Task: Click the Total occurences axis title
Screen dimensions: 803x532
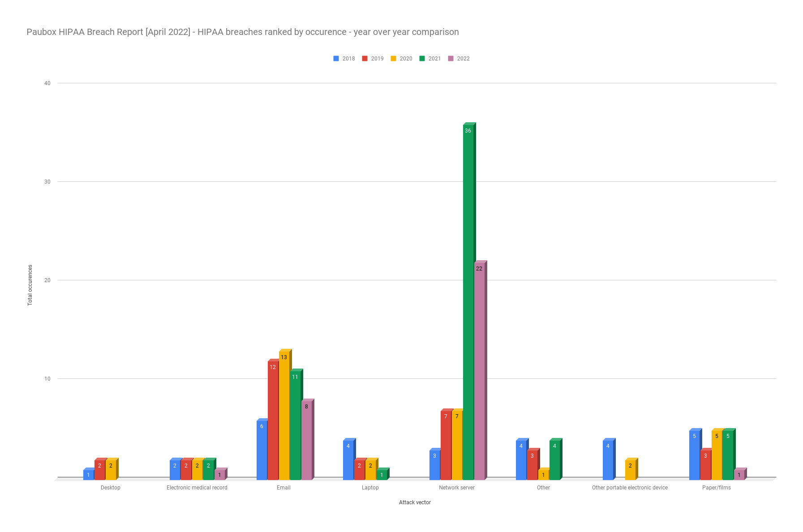Action: (x=30, y=285)
